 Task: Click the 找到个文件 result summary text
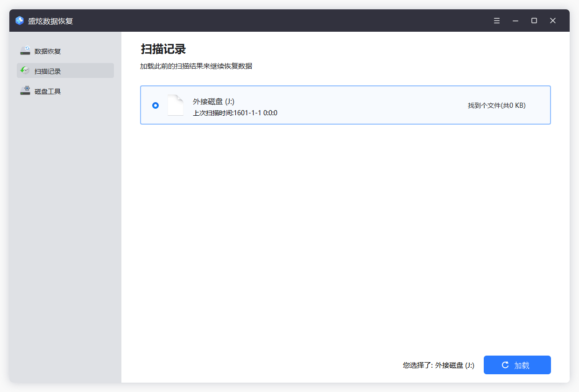[496, 105]
